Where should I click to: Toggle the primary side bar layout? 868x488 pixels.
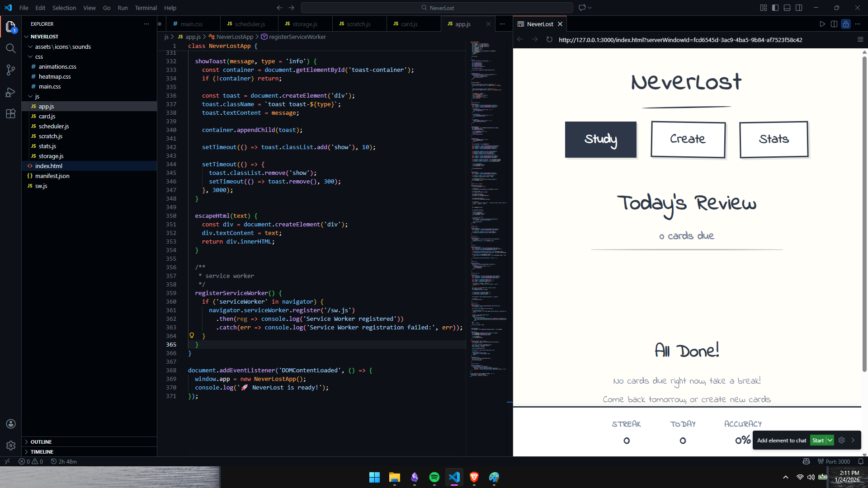click(775, 8)
